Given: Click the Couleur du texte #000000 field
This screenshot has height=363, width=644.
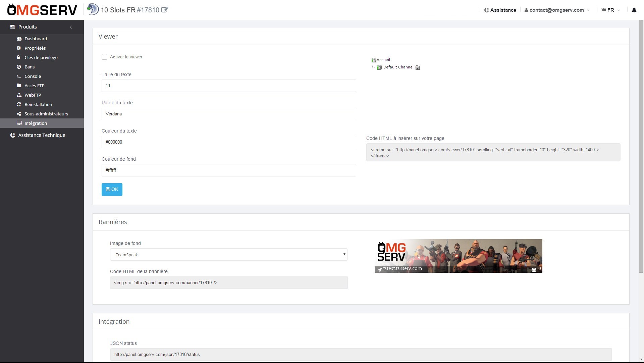Looking at the screenshot, I should 229,142.
